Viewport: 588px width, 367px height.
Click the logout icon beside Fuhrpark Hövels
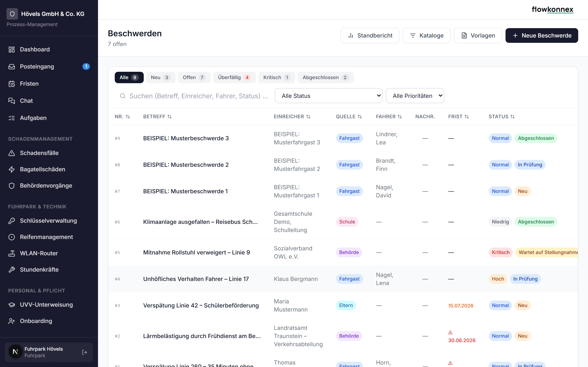pyautogui.click(x=84, y=352)
